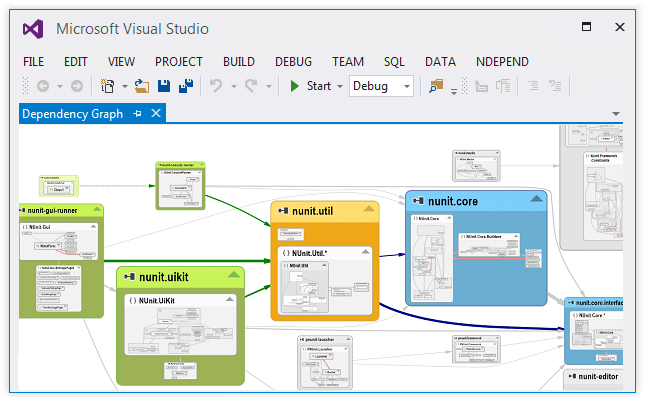Image resolution: width=646 pixels, height=398 pixels.
Task: Close the Dependency Graph tab
Action: click(x=156, y=113)
